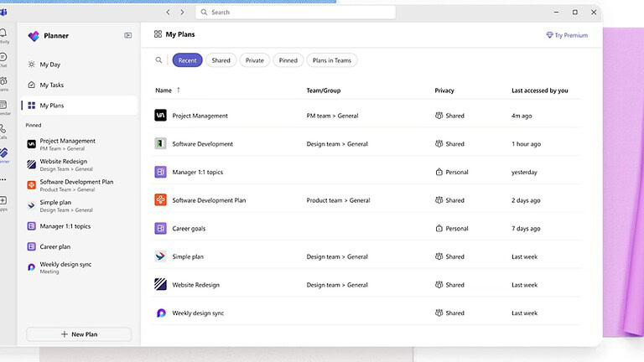Click Personal privacy in Career goals row
This screenshot has height=362, width=644.
coord(452,229)
